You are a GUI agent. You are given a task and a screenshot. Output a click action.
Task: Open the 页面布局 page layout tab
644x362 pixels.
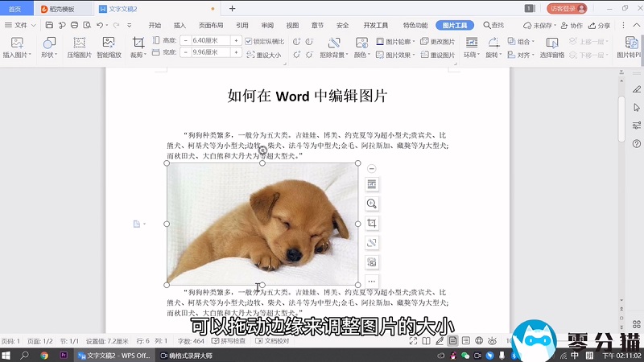[x=211, y=25]
